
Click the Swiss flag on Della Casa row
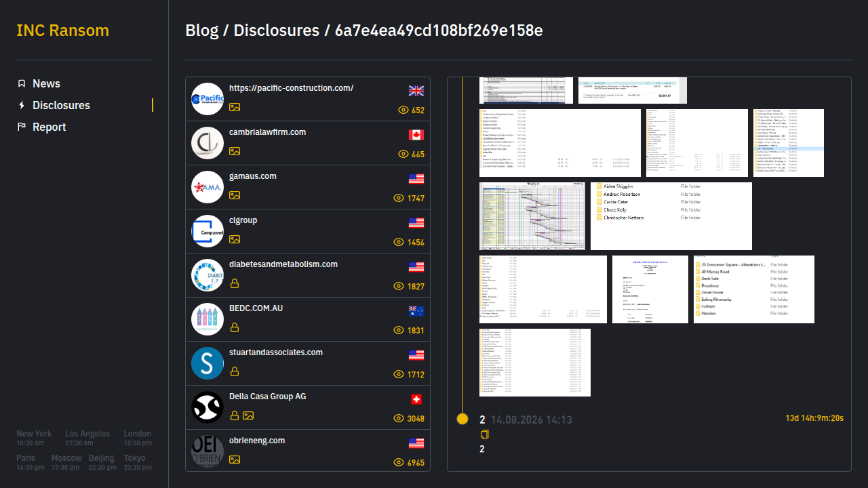pos(416,399)
